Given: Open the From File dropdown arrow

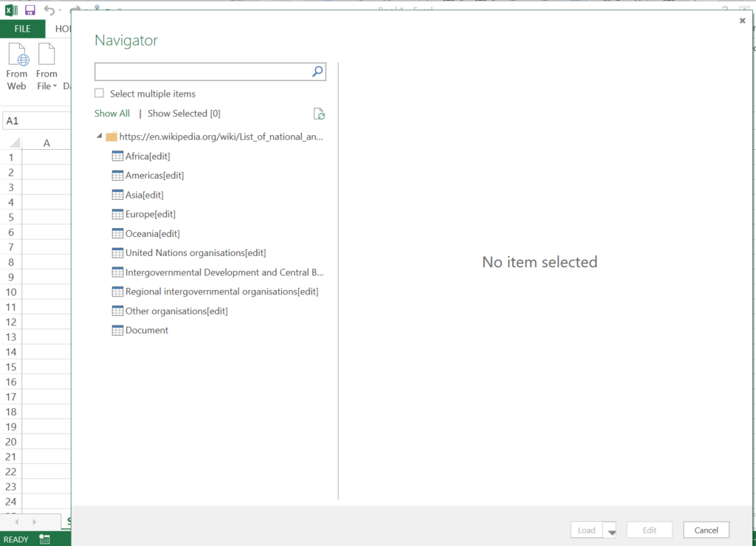Looking at the screenshot, I should click(x=55, y=86).
